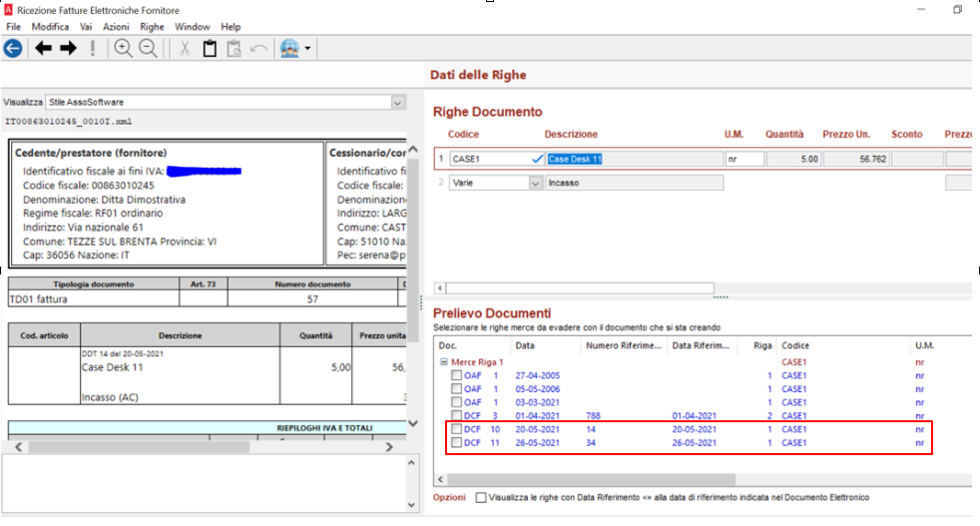
Task: Click the Incasso description field in row 2
Action: pos(634,183)
